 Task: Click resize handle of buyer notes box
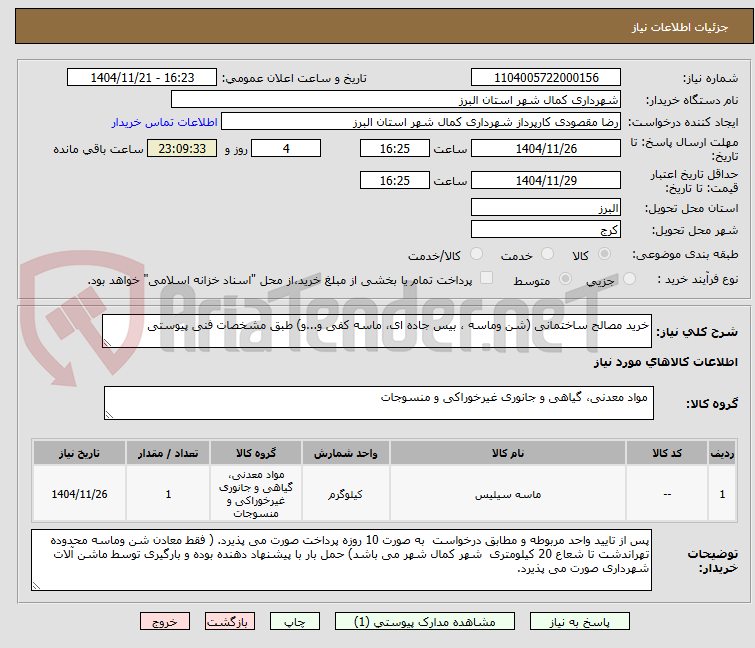pos(37,585)
